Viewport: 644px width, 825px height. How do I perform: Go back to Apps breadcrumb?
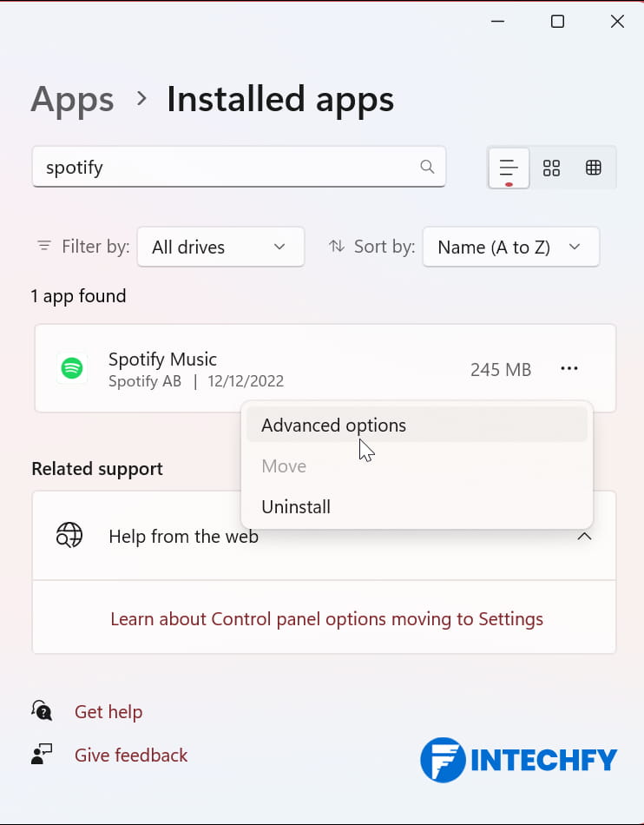click(x=73, y=99)
